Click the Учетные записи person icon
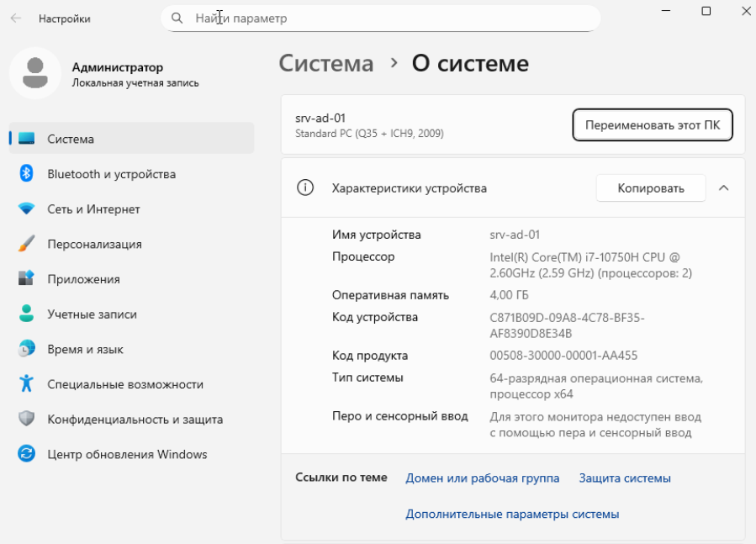 point(27,314)
